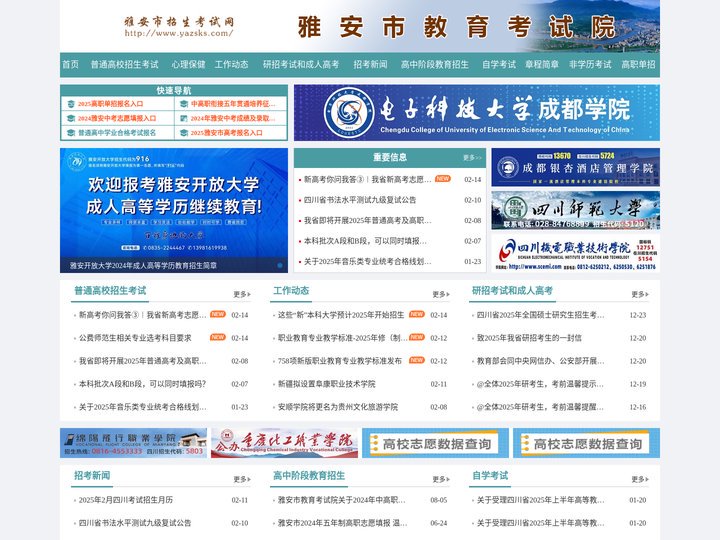The height and width of the screenshot is (540, 720).
Task: Click the icon beside 2025高职单招报名入口
Action: (x=71, y=104)
